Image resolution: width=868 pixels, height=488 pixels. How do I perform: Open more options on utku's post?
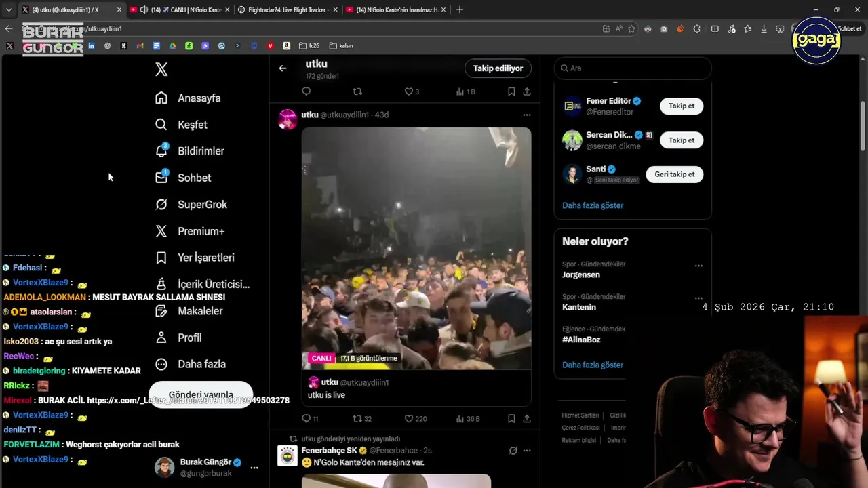[x=527, y=115]
